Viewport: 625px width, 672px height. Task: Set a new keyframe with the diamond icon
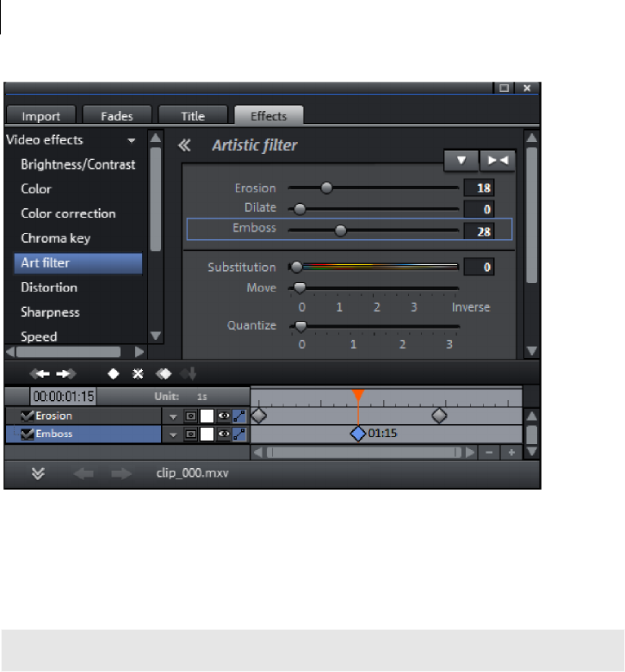pyautogui.click(x=113, y=374)
